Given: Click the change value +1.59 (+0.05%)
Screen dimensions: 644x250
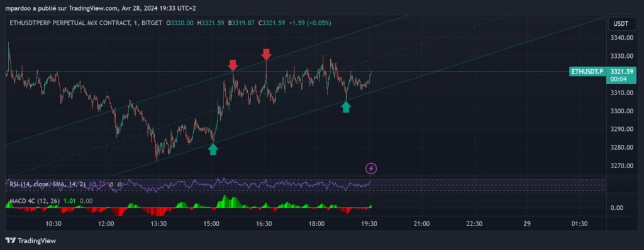Looking at the screenshot, I should (309, 23).
